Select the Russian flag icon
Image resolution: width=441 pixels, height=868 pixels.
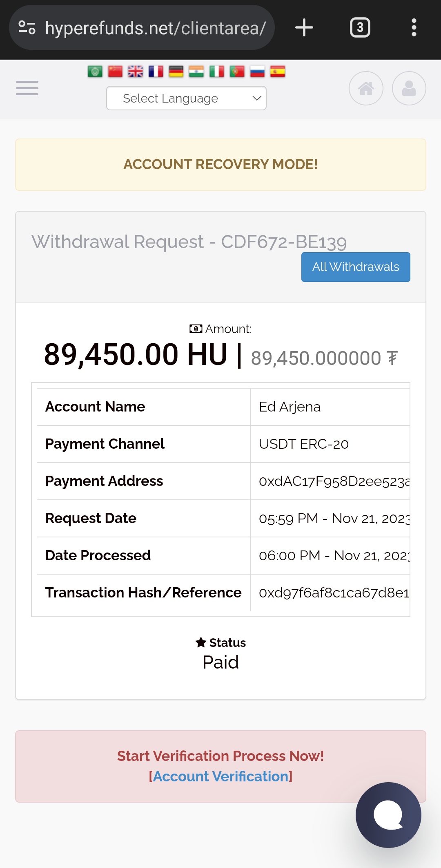257,72
